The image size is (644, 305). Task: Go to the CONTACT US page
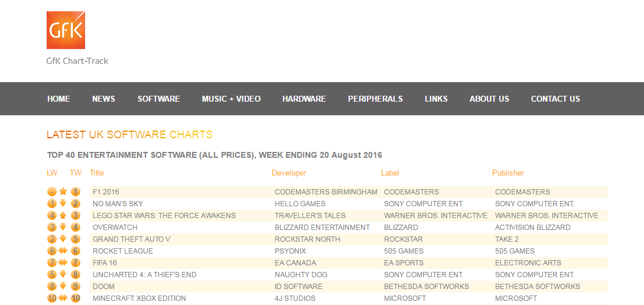(555, 99)
